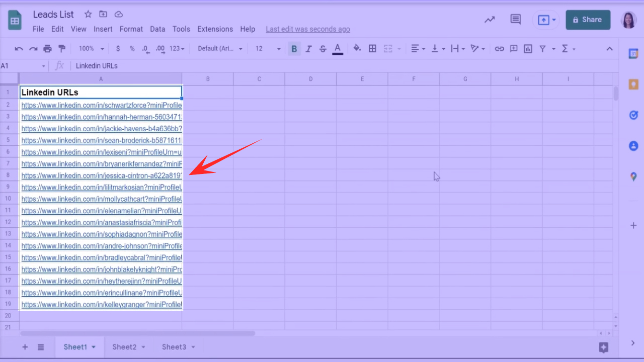644x362 pixels.
Task: Check cloud save status icon
Action: click(119, 14)
